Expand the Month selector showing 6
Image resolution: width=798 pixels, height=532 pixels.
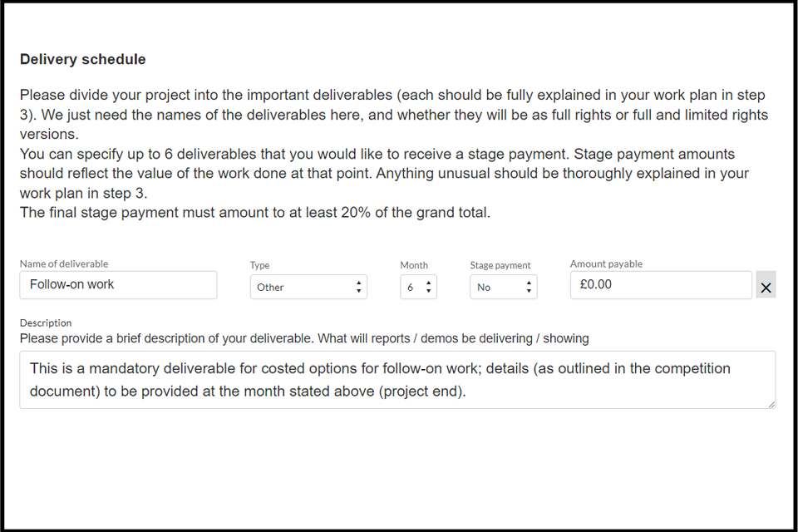pos(418,287)
